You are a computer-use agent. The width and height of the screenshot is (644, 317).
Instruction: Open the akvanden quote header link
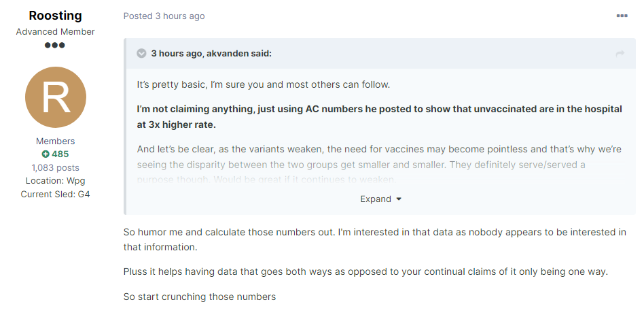(x=211, y=54)
